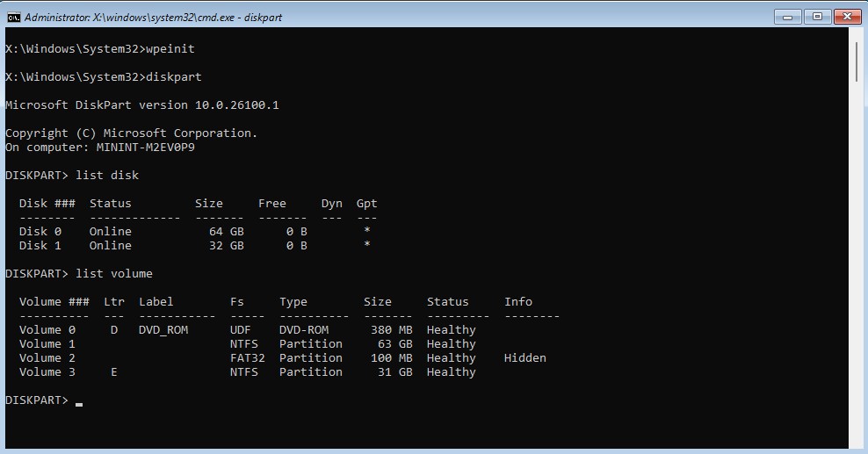
Task: Click the Gpt asterisk for Disk 1
Action: click(366, 244)
